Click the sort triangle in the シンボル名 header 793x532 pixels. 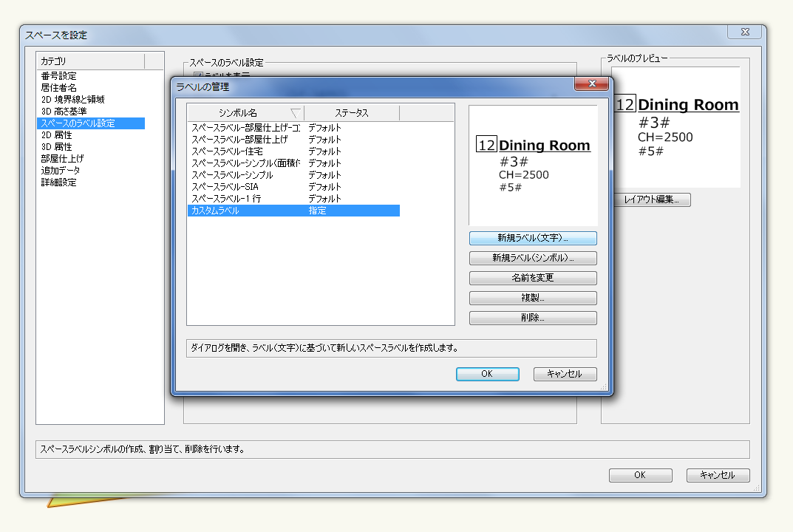[x=296, y=113]
